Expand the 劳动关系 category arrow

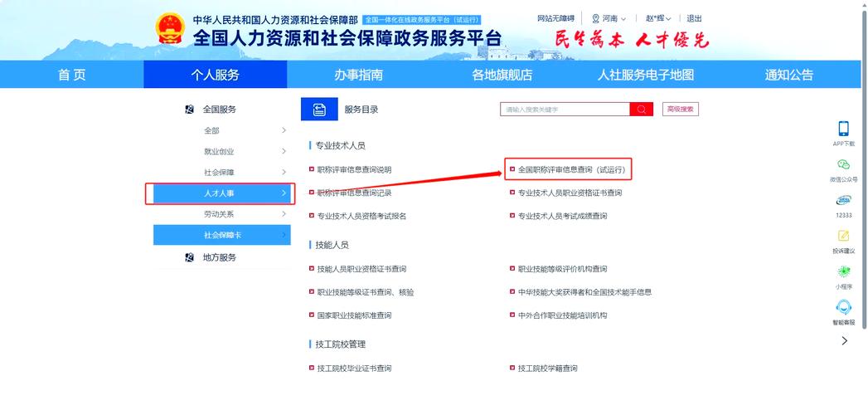click(284, 214)
